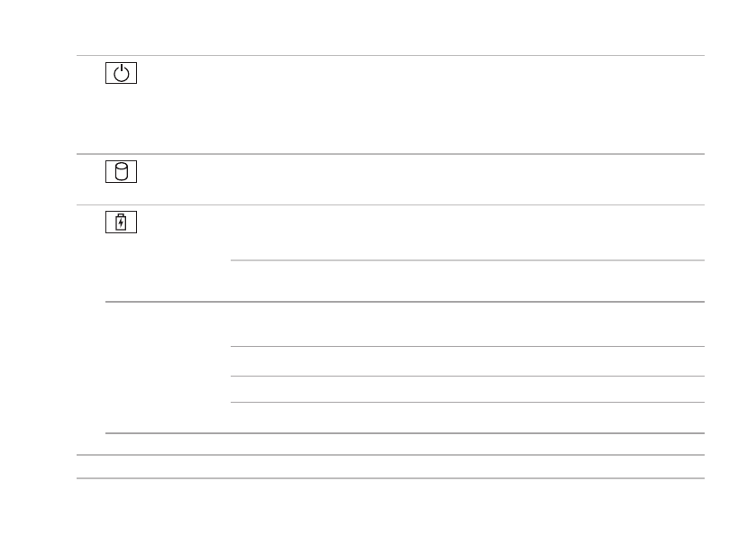This screenshot has height=536, width=756.
Task: Click the last sub-row of the iconless section
Action: click(467, 418)
